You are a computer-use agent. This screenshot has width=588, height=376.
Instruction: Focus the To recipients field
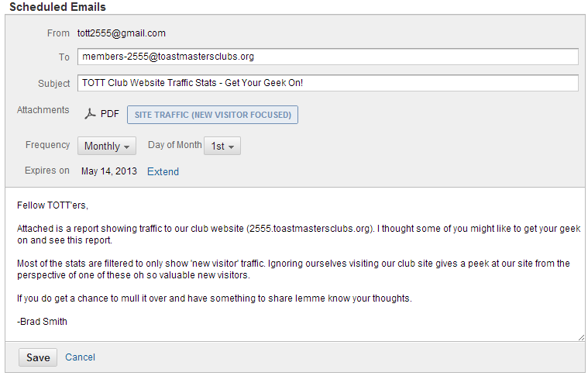(x=328, y=57)
